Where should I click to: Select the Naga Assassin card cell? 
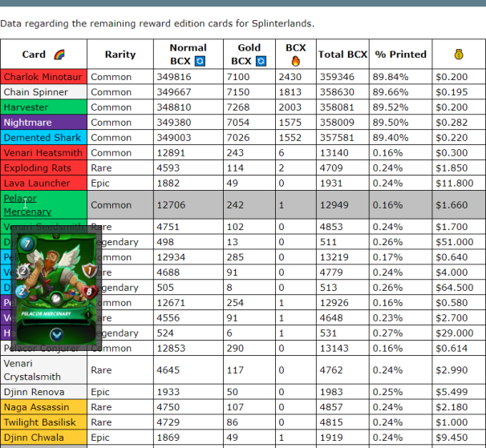point(43,407)
